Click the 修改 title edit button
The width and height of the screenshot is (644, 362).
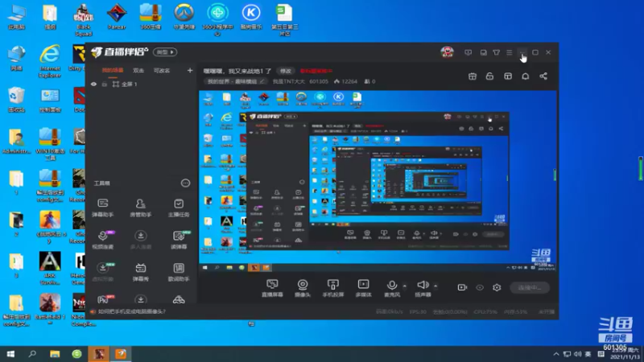(286, 71)
